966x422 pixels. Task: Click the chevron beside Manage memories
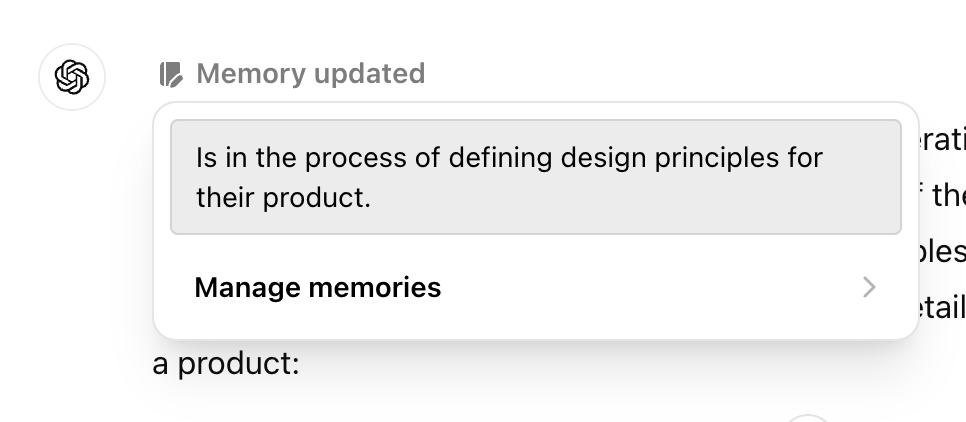869,288
